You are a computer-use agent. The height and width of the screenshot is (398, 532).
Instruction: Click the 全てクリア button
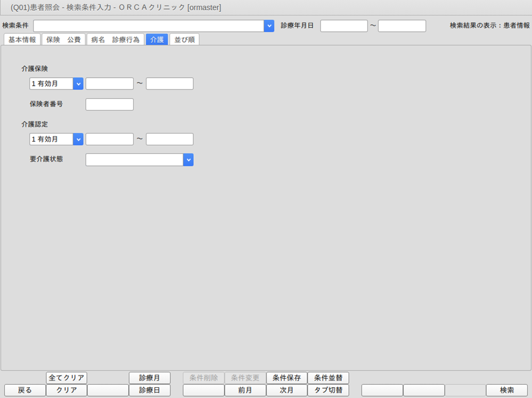click(x=67, y=378)
